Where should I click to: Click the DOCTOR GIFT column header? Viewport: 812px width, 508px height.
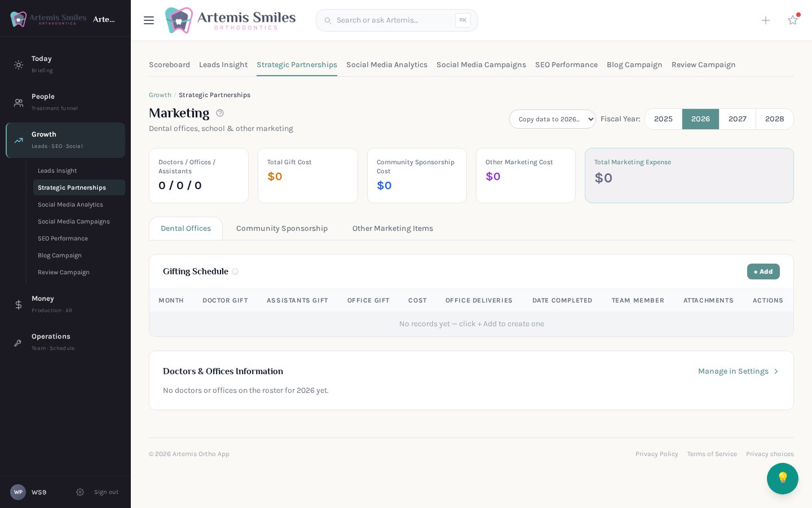[x=225, y=300]
